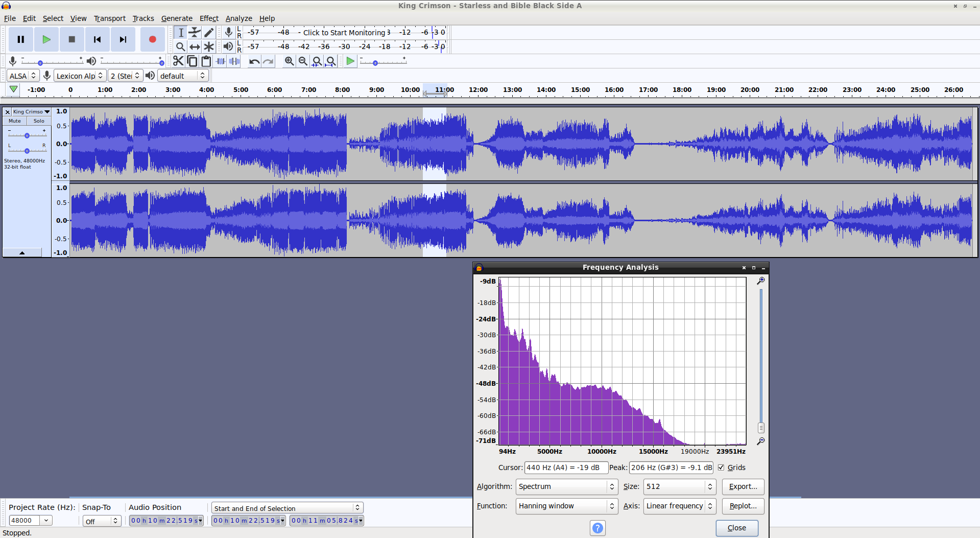The image size is (980, 538).
Task: Stop playback with the Stop button
Action: click(x=72, y=39)
